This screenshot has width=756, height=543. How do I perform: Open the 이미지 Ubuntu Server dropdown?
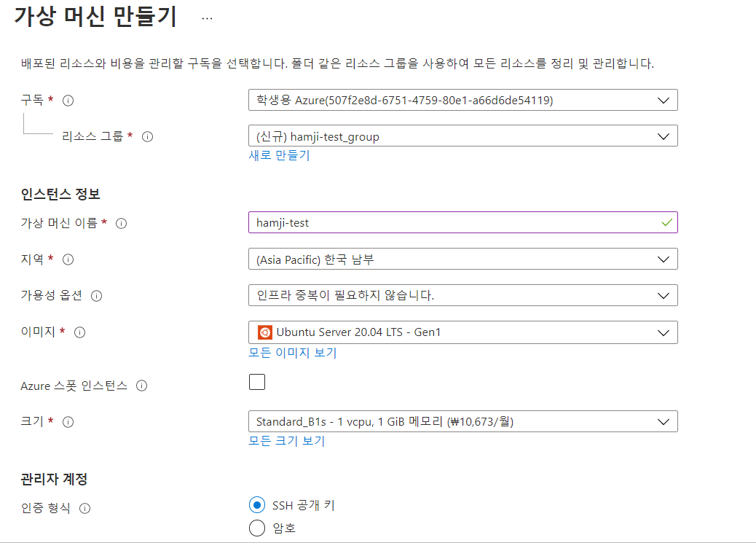pyautogui.click(x=463, y=332)
